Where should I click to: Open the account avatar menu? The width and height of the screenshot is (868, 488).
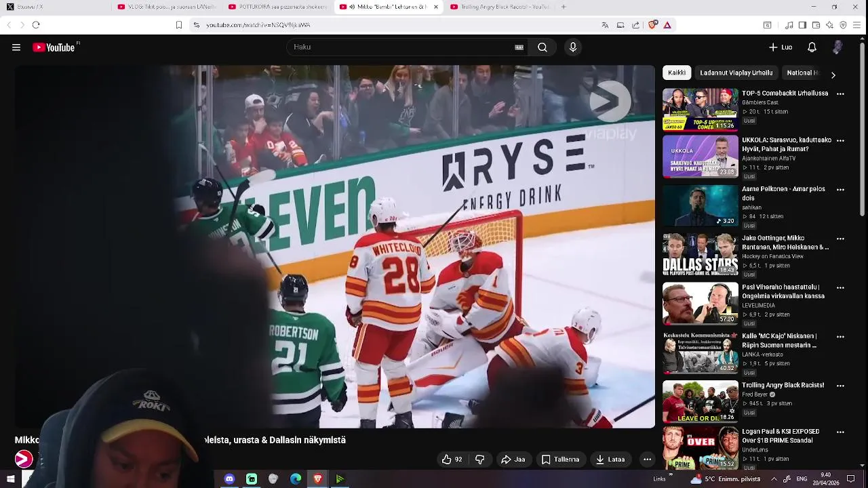pyautogui.click(x=837, y=47)
